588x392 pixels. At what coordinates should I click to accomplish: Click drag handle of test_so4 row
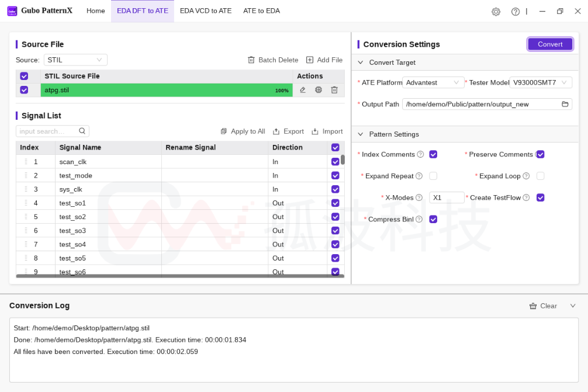[26, 244]
